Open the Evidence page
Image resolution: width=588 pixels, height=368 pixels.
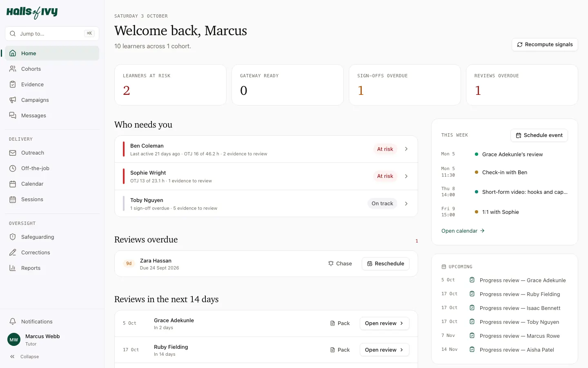[x=52, y=84]
